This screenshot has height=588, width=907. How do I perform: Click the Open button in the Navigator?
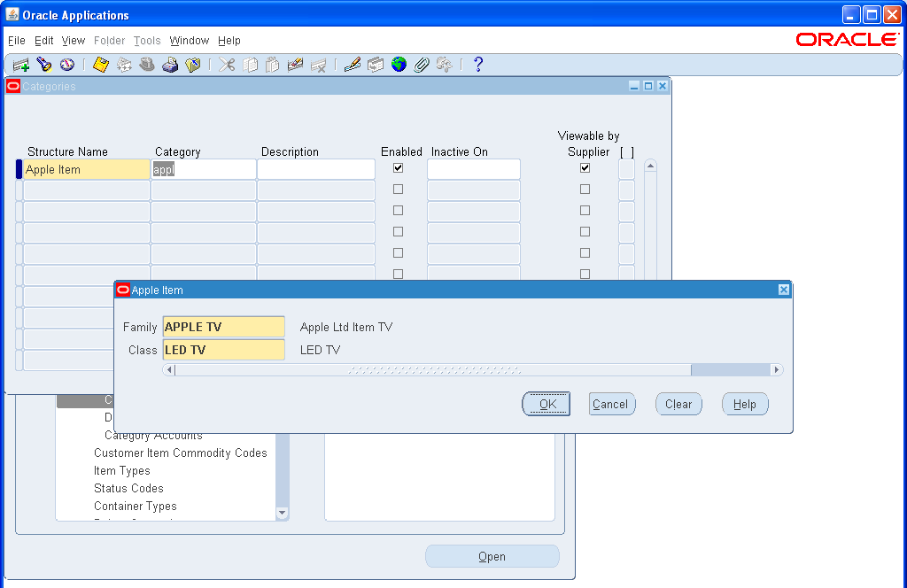(492, 556)
